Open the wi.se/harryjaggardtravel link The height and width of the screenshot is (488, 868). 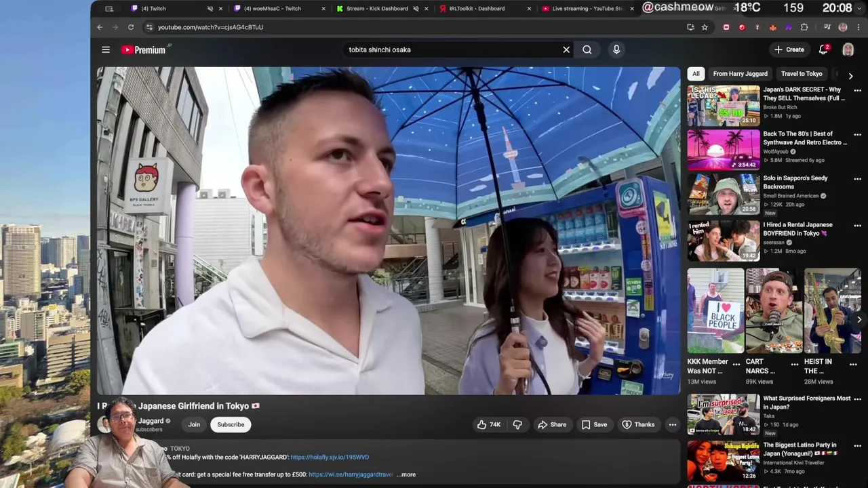[x=351, y=474]
